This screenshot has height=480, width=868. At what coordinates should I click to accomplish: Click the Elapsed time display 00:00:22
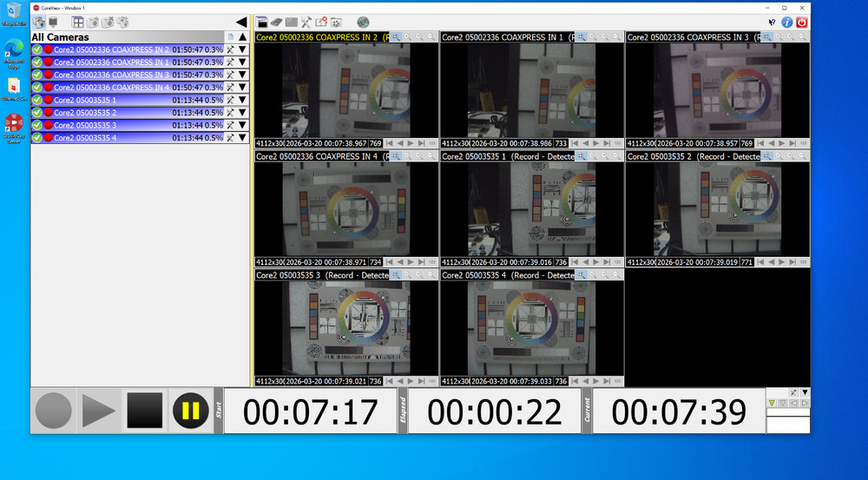click(x=495, y=411)
